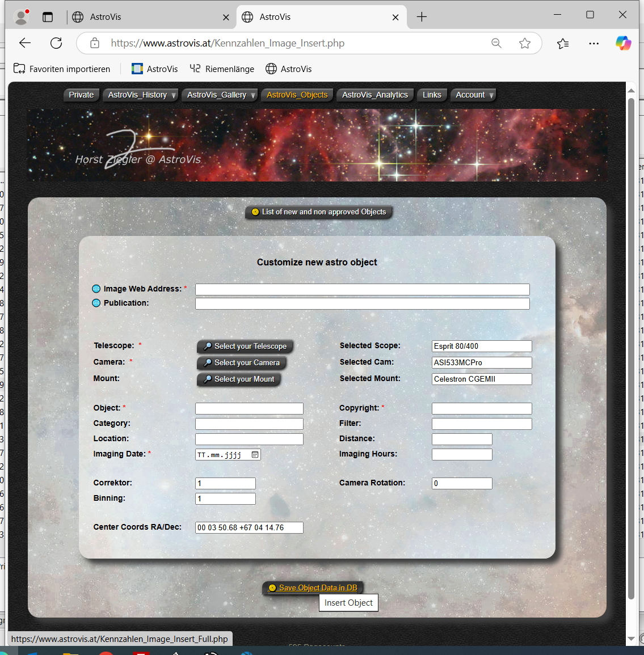Viewport: 644px width, 655px height.
Task: Open the tab actions menu
Action: click(48, 17)
